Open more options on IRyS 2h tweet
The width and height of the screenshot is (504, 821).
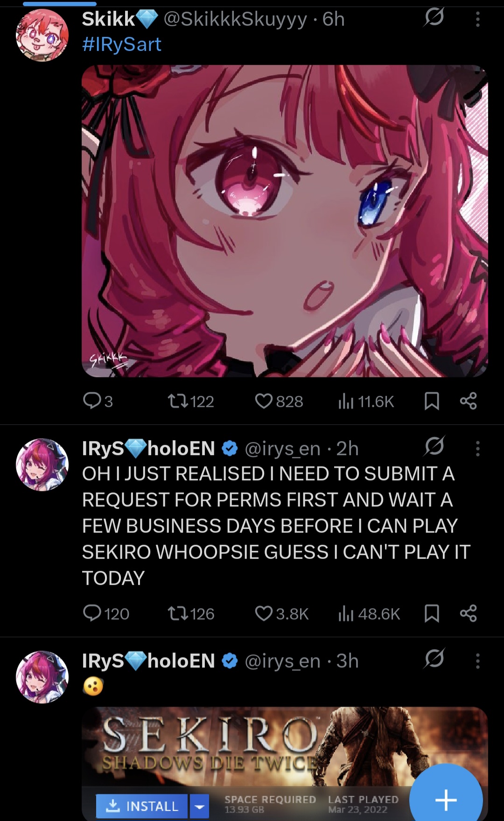coord(477,449)
